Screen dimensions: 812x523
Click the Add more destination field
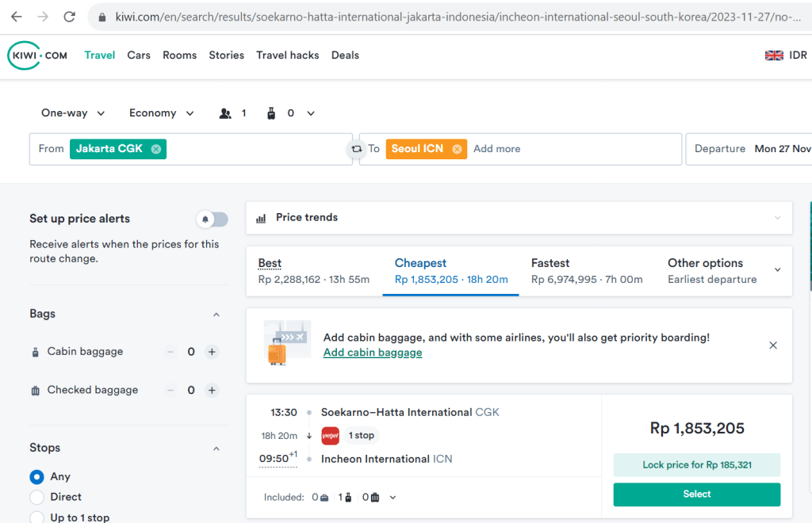[497, 149]
